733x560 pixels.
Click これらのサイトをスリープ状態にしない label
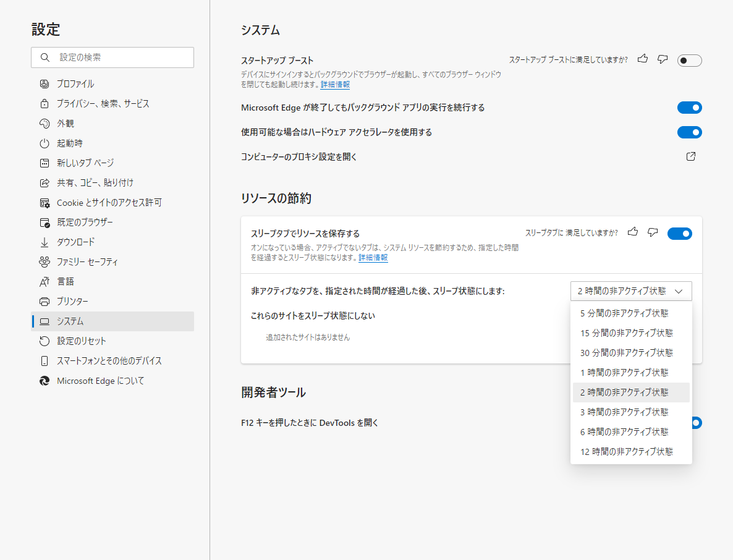313,316
